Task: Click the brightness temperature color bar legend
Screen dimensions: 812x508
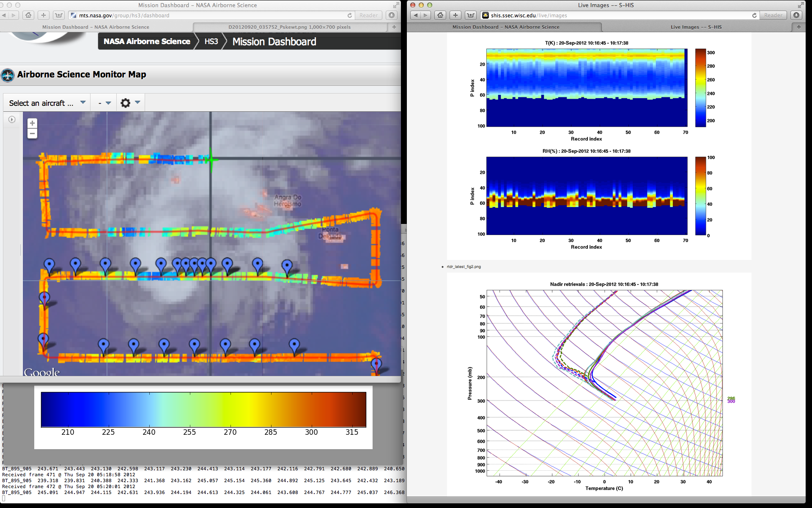Action: click(203, 409)
